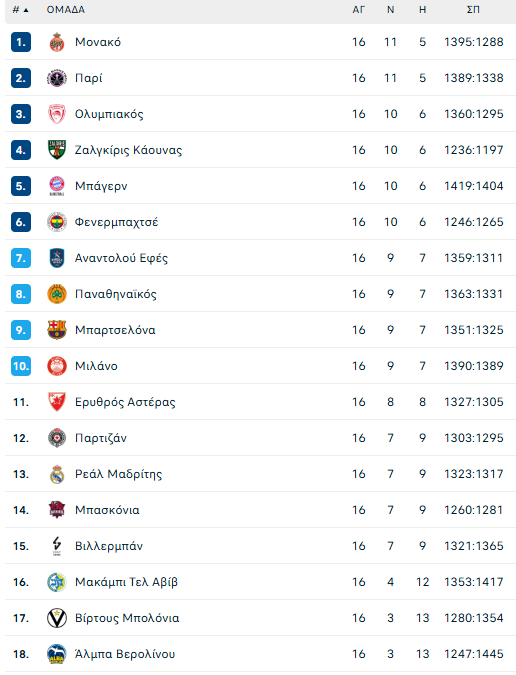Click the Zalgiris Kaunas green crest
516x675 pixels.
click(57, 150)
